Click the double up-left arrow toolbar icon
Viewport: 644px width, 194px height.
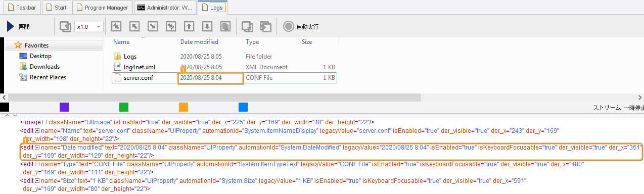(x=116, y=27)
